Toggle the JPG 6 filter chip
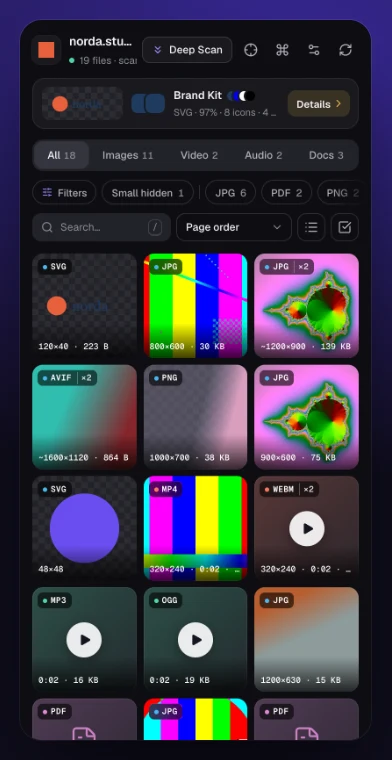This screenshot has width=392, height=760. (231, 193)
